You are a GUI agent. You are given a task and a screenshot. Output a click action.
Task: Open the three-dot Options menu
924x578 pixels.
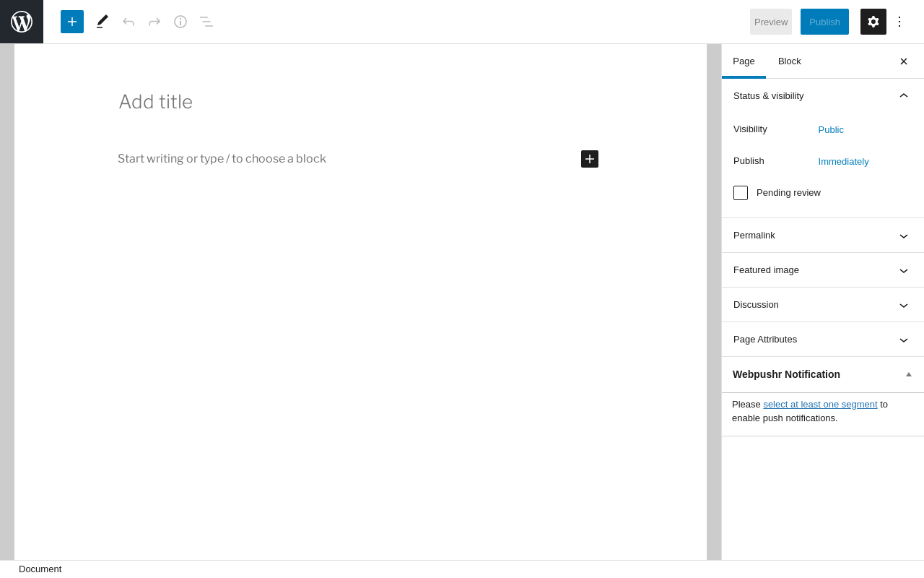899,22
